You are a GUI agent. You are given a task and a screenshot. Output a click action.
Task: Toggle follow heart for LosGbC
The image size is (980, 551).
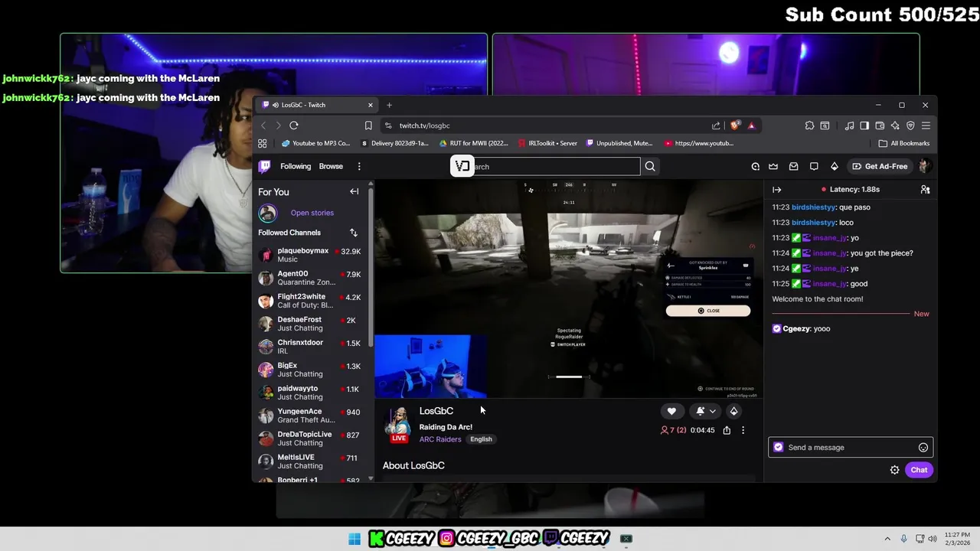point(671,411)
